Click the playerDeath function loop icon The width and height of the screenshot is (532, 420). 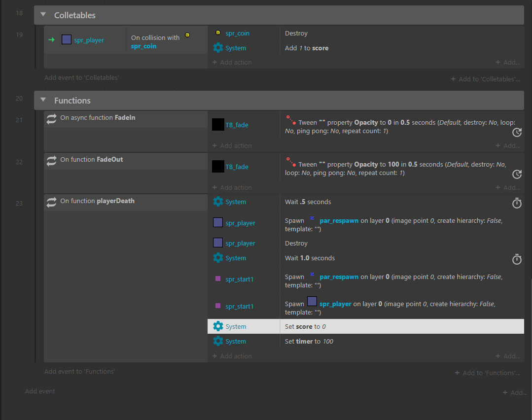click(x=52, y=203)
